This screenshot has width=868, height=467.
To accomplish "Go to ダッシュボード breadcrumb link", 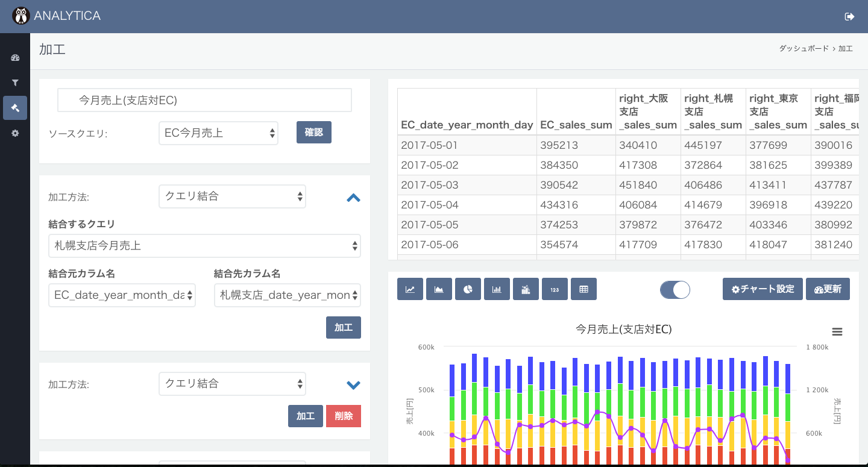I will (804, 49).
